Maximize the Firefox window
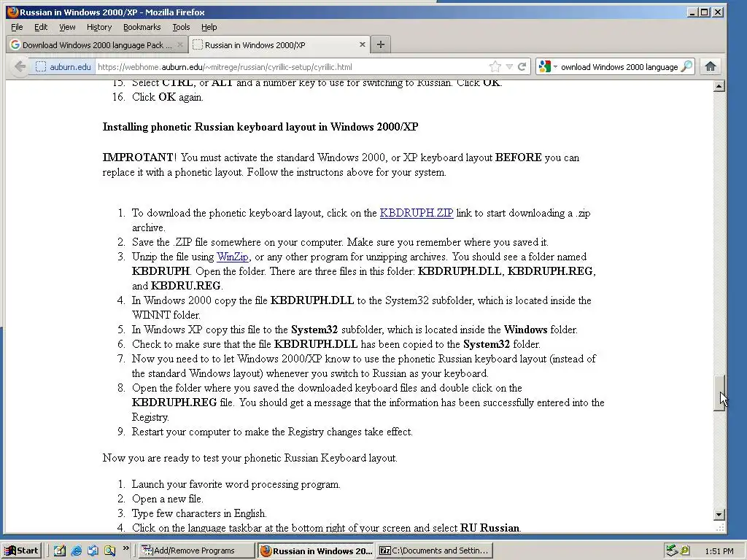Image resolution: width=747 pixels, height=560 pixels. pyautogui.click(x=705, y=12)
